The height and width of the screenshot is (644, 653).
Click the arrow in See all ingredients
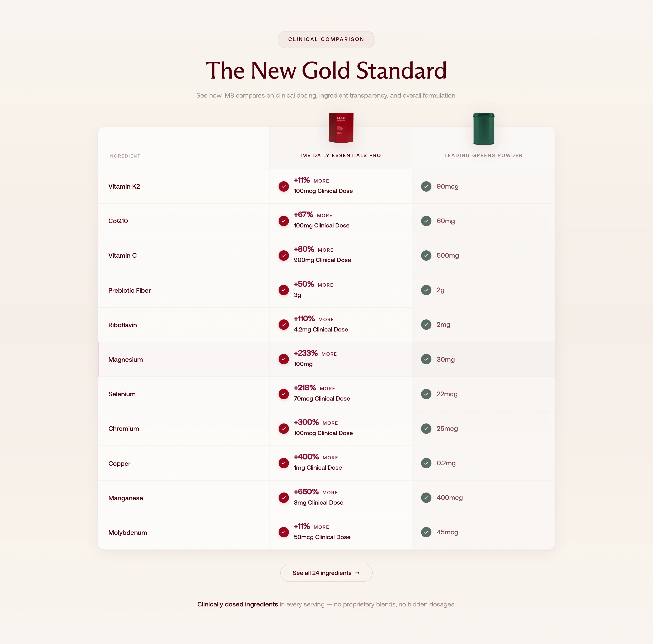[357, 573]
